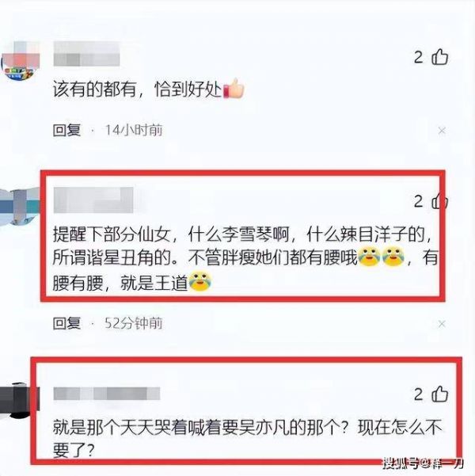Like the comment mentioning 李雪琴
475x476 pixels.
tap(440, 201)
